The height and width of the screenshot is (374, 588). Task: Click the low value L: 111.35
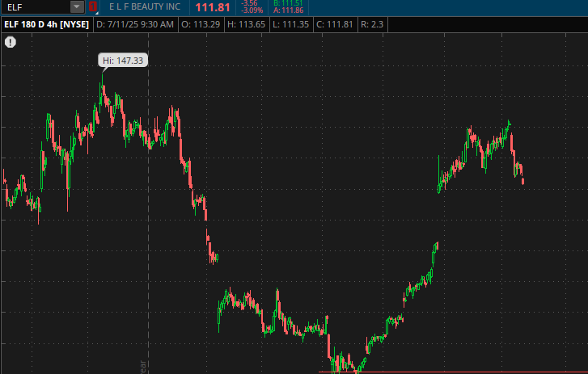coord(291,24)
